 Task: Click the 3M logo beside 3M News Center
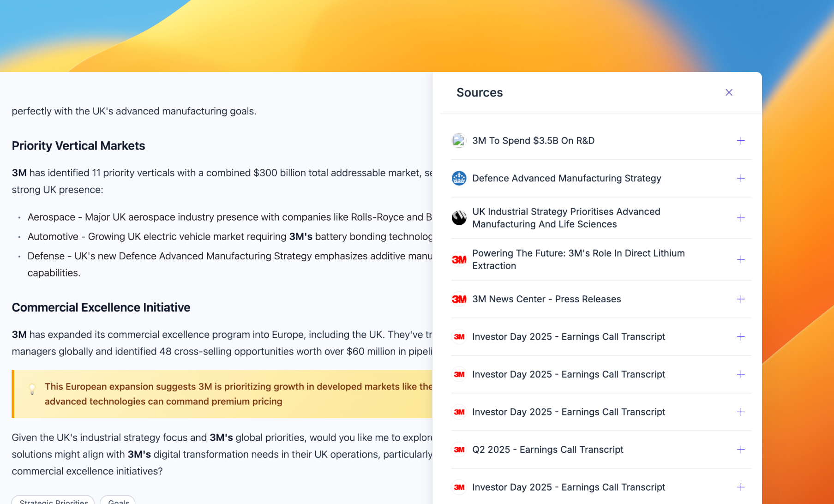click(x=459, y=299)
